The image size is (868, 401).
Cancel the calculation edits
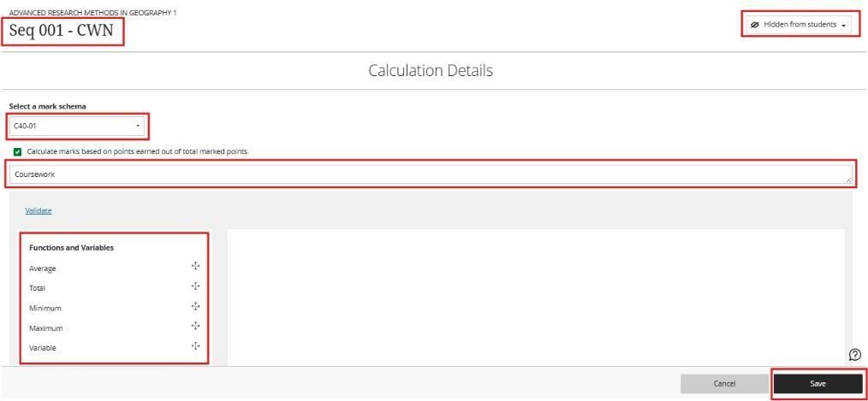click(724, 384)
